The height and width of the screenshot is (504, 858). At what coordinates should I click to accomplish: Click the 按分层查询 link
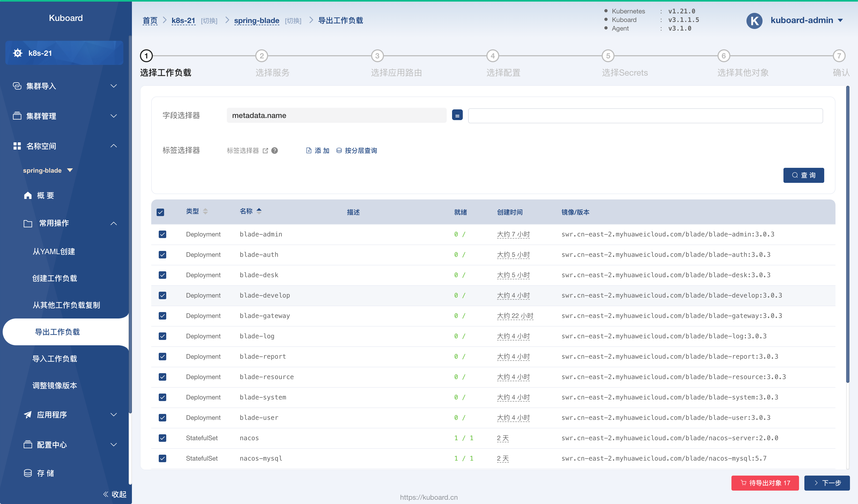(357, 150)
